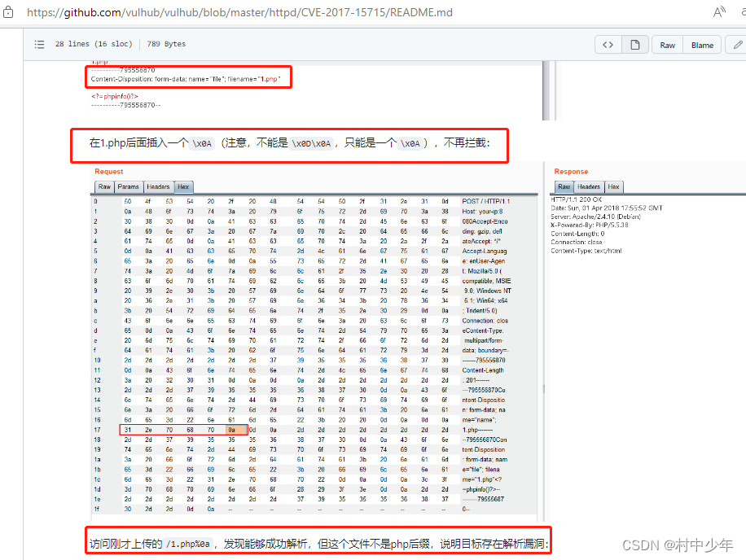Select the Hex tab in Response panel
Viewport: 746px width, 560px height.
pos(614,187)
